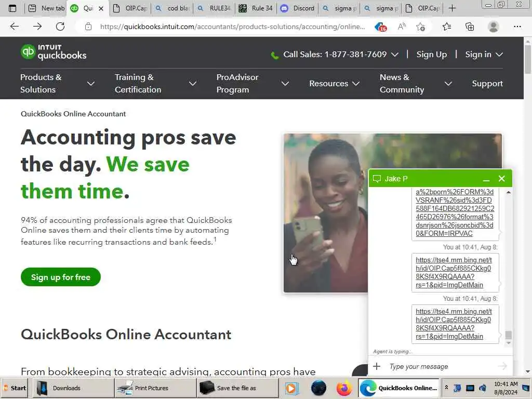Viewport: 532px width, 399px height.
Task: Reload the page with the refresh icon
Action: [x=60, y=26]
